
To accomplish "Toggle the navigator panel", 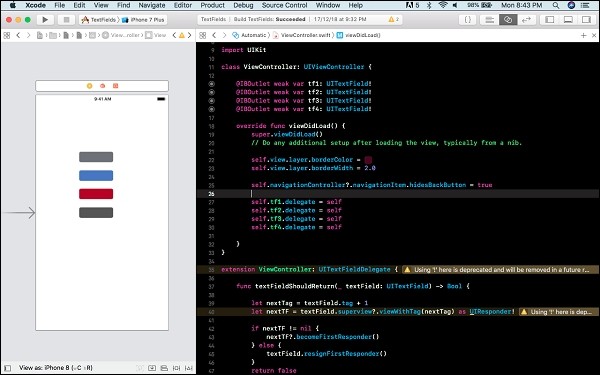I will coord(549,20).
